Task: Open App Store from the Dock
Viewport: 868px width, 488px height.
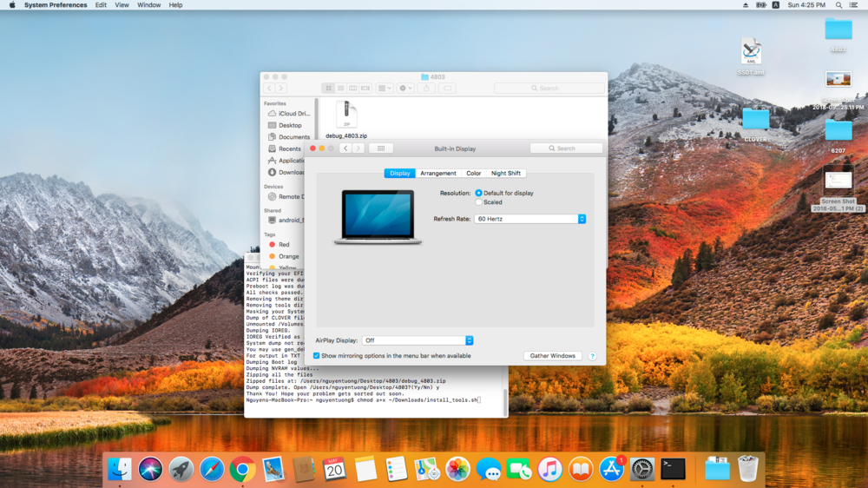Action: tap(612, 469)
